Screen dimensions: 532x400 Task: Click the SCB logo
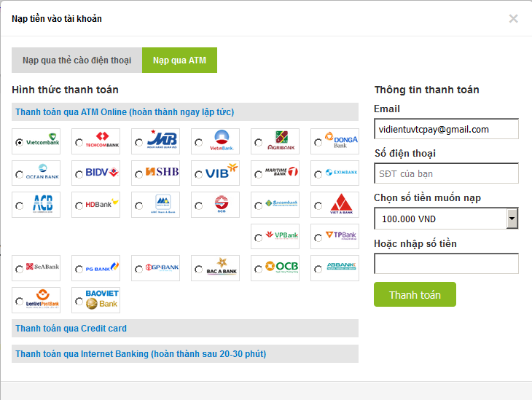click(222, 204)
